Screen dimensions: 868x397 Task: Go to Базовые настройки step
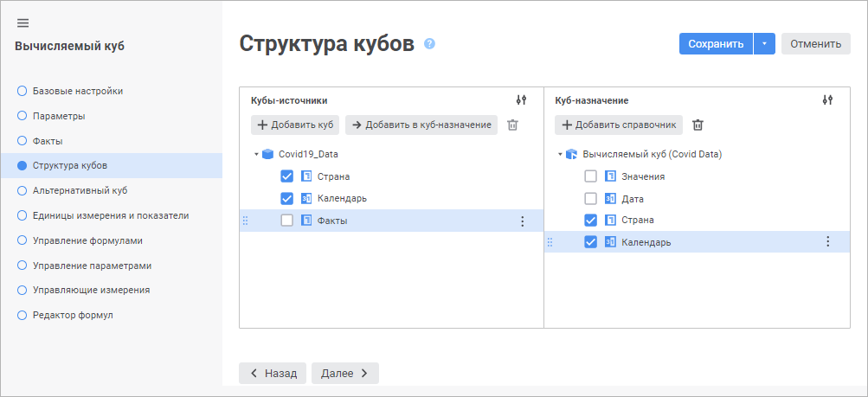point(77,91)
